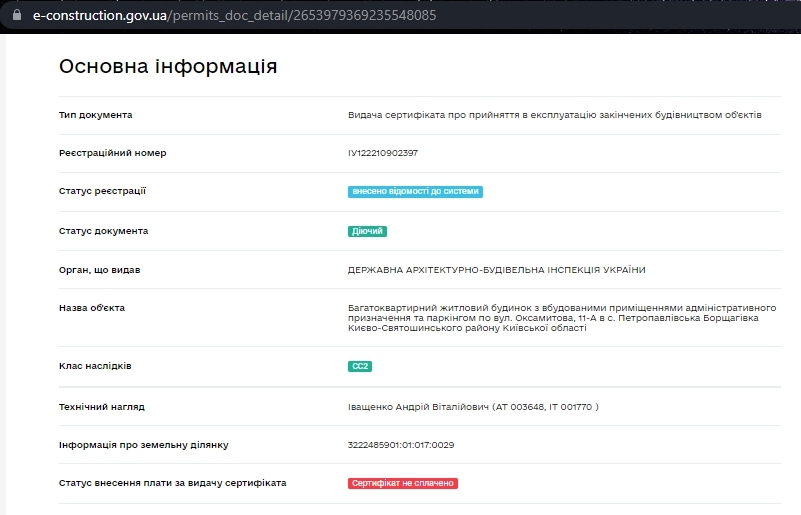Click the green 'СС2' class badge
This screenshot has width=801, height=515.
pyautogui.click(x=360, y=366)
